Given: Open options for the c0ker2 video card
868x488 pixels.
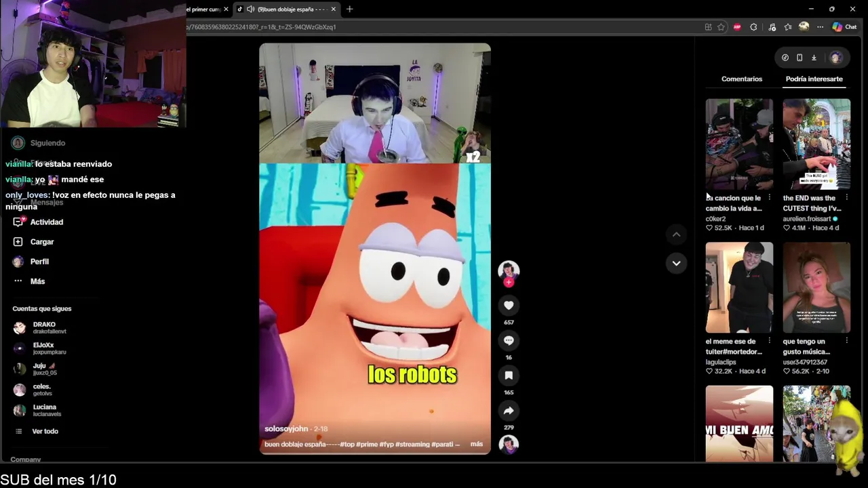Looking at the screenshot, I should (x=769, y=198).
